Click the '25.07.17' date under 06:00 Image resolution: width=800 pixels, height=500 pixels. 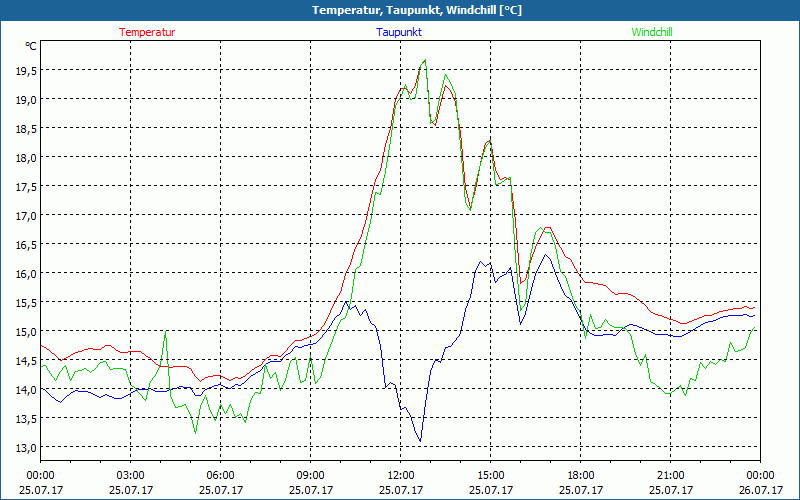[x=220, y=490]
